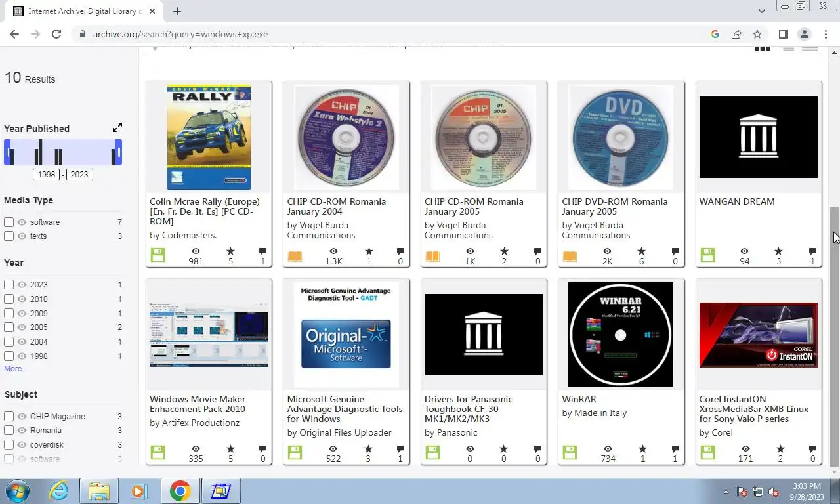Show hidden system tray icons
840x504 pixels.
coord(726,492)
